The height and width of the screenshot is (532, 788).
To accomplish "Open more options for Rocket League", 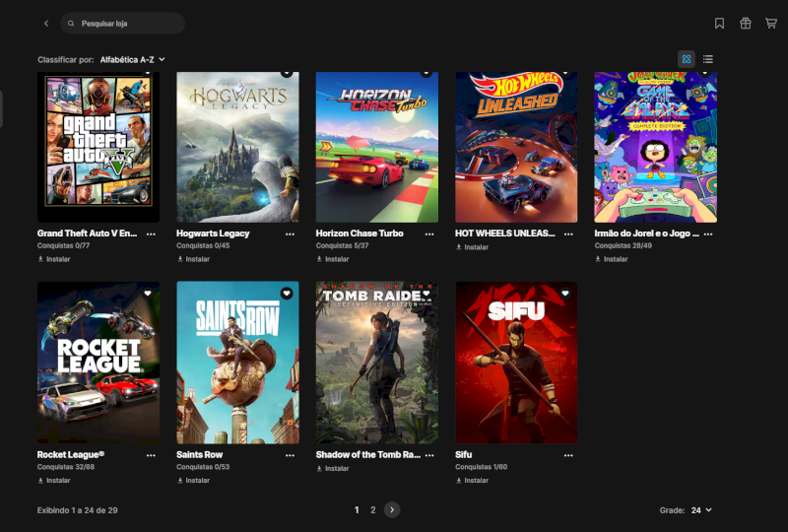I will point(151,455).
